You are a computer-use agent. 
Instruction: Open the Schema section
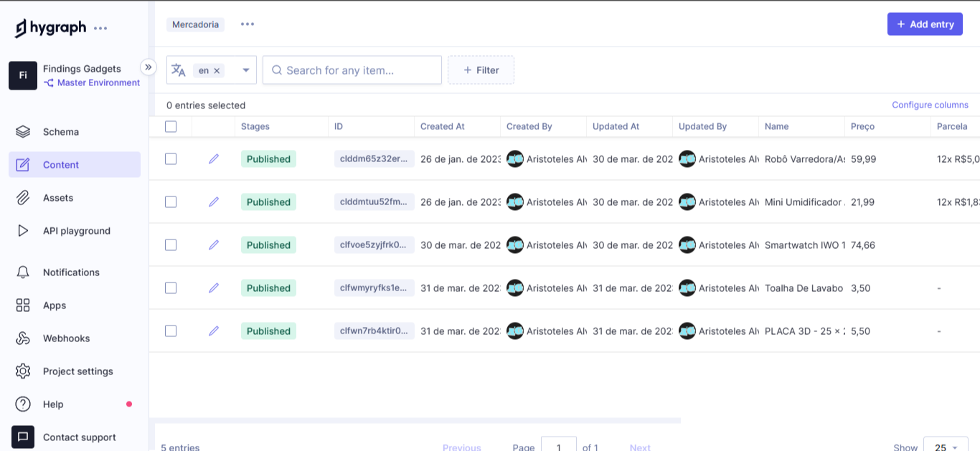60,131
